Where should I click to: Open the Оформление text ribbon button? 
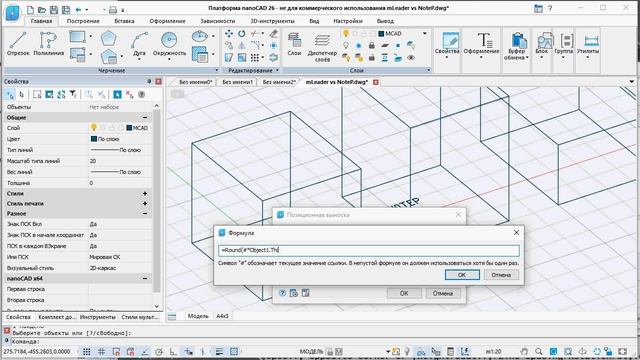[481, 45]
